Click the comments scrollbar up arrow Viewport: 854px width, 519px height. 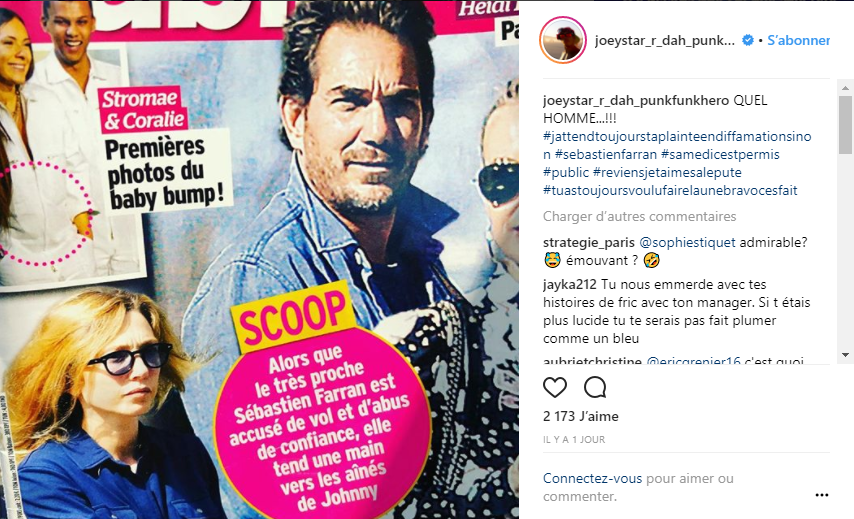pyautogui.click(x=845, y=88)
